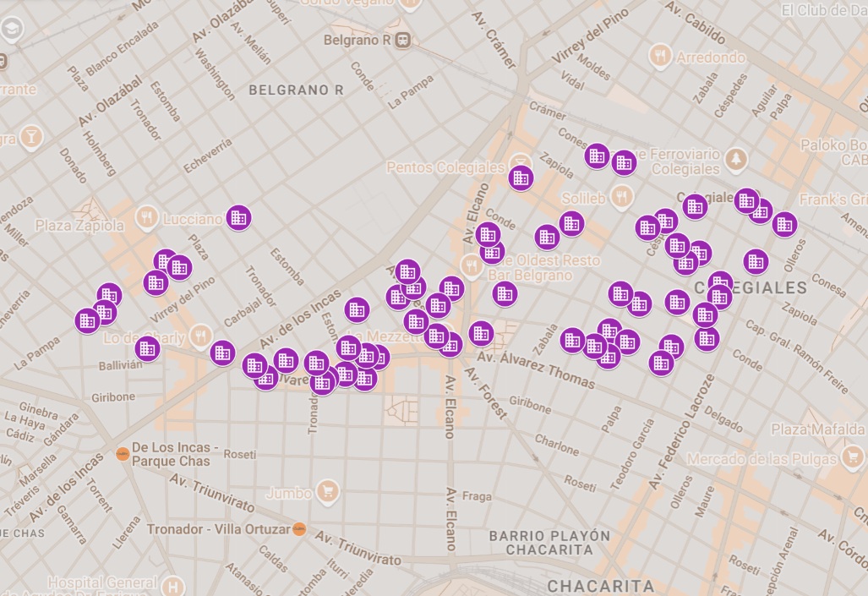Click the Hospital General place label
Screen dimensions: 868x596
point(102,582)
